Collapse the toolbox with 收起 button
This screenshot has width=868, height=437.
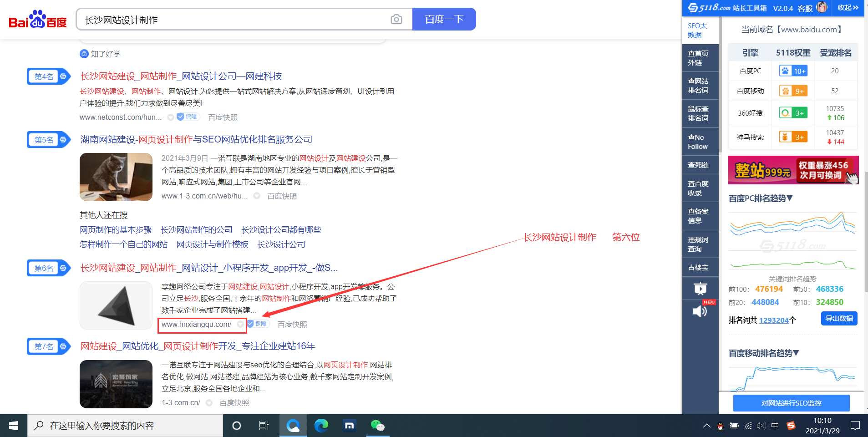pyautogui.click(x=848, y=8)
